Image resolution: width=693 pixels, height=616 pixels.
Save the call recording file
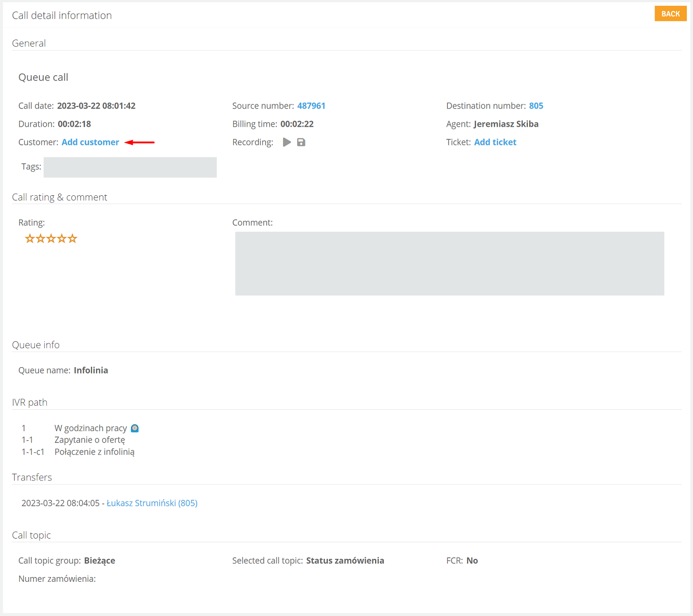(301, 142)
